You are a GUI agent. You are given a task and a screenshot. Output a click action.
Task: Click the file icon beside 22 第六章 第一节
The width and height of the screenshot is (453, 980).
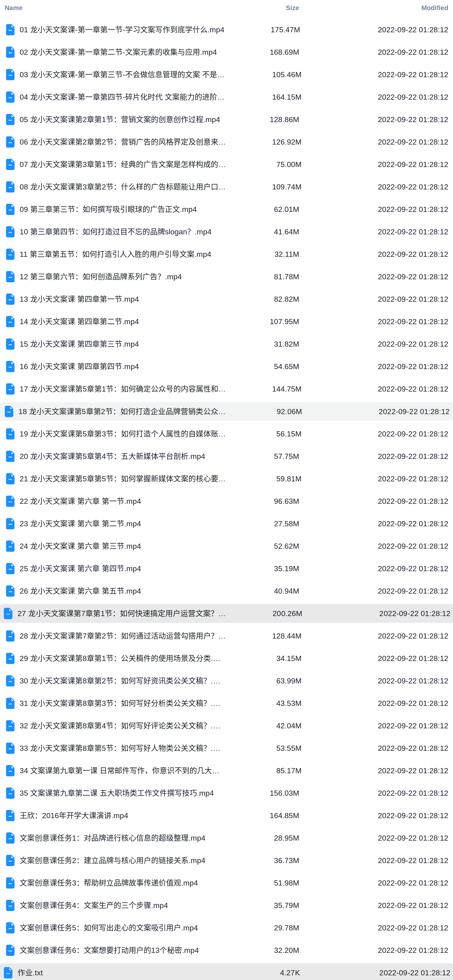[10, 501]
